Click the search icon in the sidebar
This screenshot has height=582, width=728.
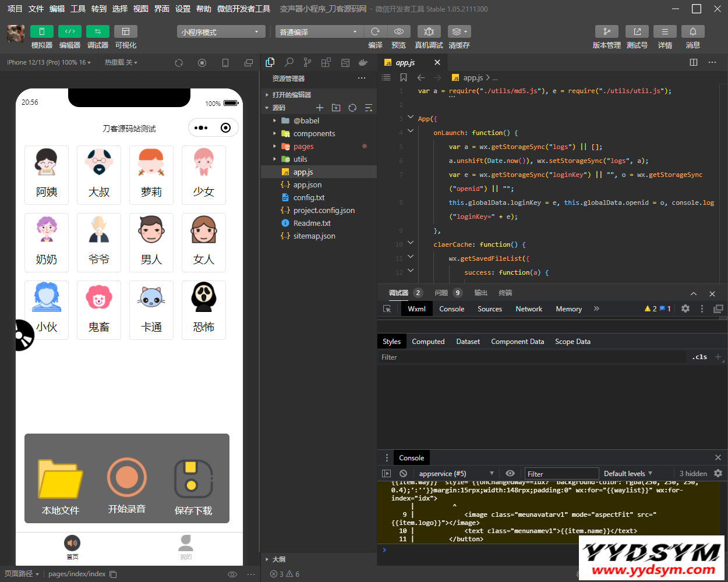tap(289, 62)
